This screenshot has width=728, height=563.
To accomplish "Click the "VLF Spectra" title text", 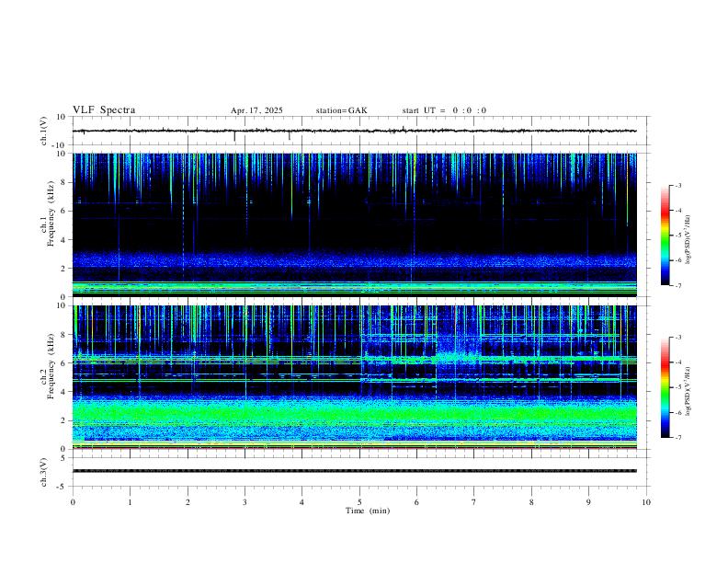I will coord(104,110).
